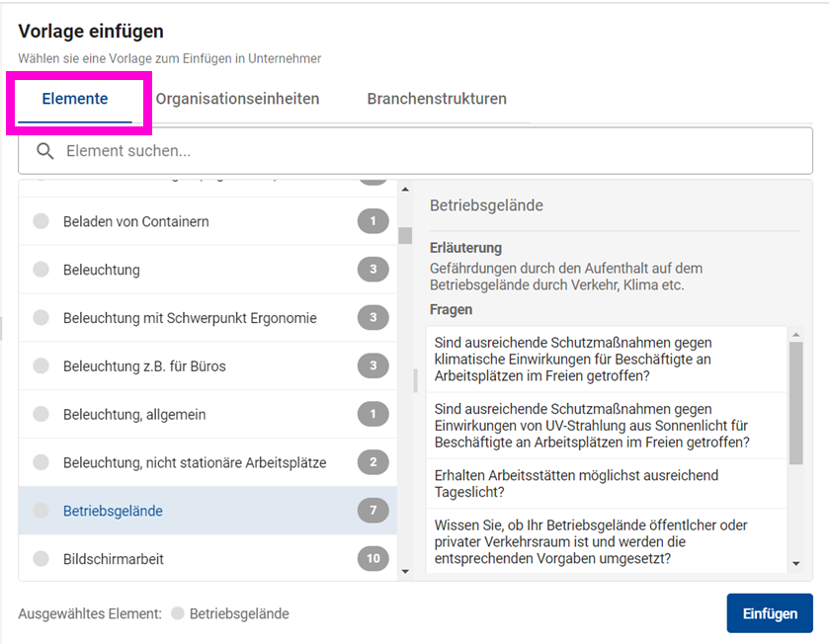
Task: Choose radio button for Beleuchtung, allgemein
Action: tap(41, 415)
